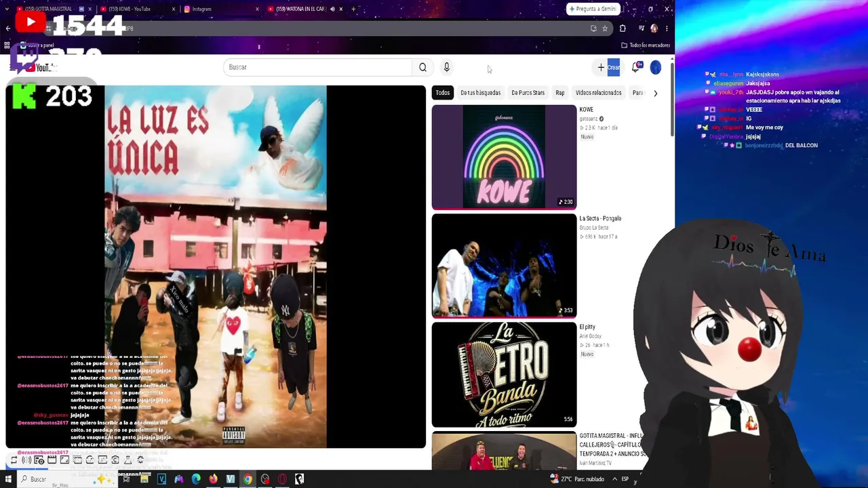
Task: Expand hidden system tray icons
Action: (614, 479)
